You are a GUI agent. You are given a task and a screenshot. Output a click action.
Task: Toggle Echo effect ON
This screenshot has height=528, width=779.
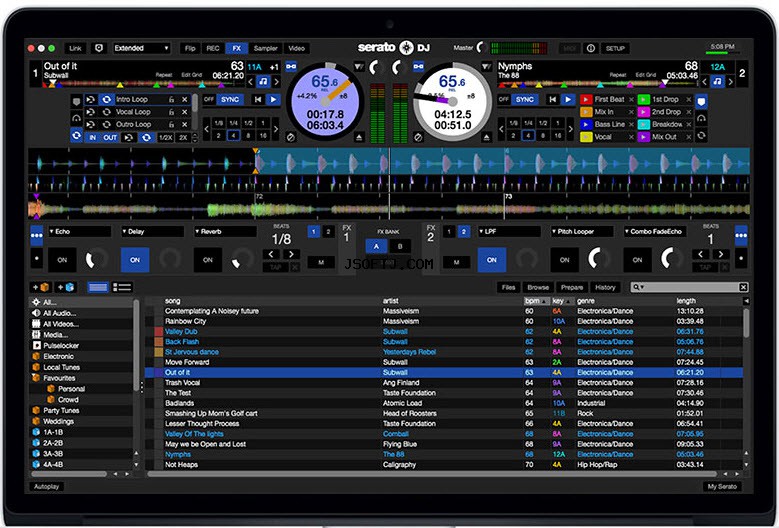[62, 260]
